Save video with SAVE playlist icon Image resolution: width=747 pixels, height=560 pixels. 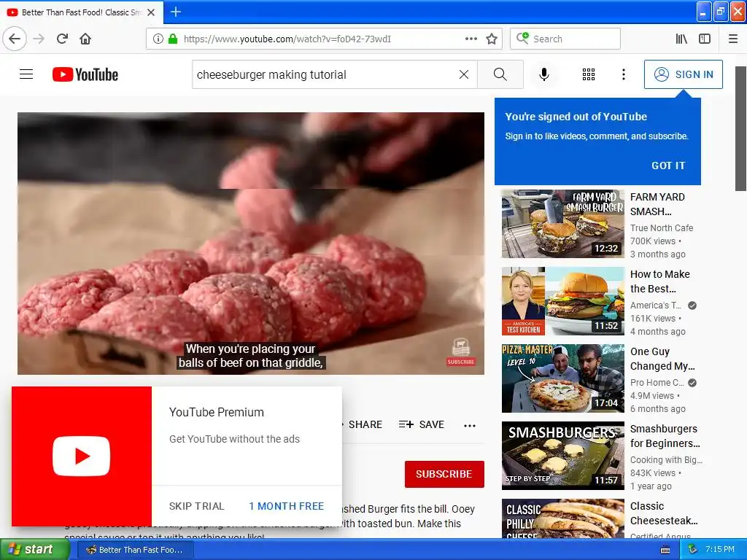coord(422,424)
